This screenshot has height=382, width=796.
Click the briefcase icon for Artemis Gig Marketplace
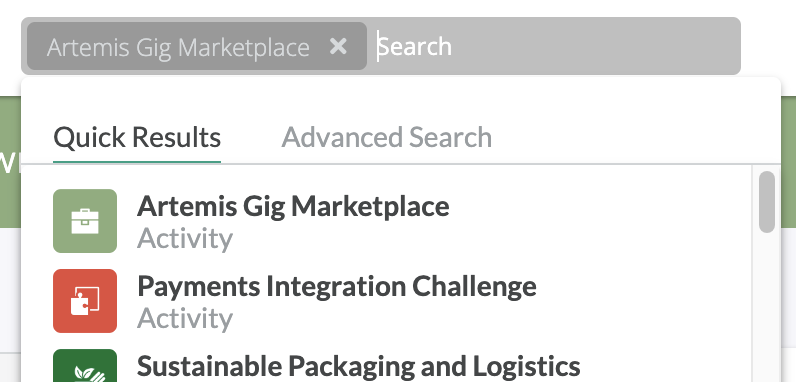[85, 221]
